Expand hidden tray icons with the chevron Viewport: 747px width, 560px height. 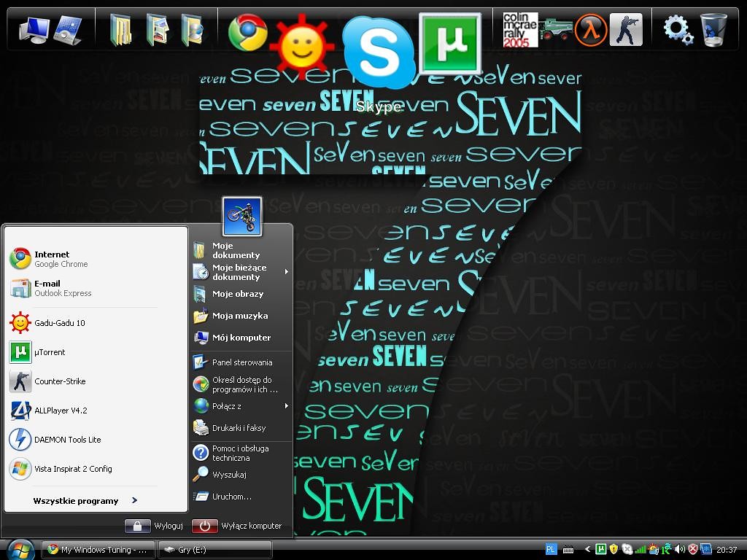pyautogui.click(x=587, y=550)
